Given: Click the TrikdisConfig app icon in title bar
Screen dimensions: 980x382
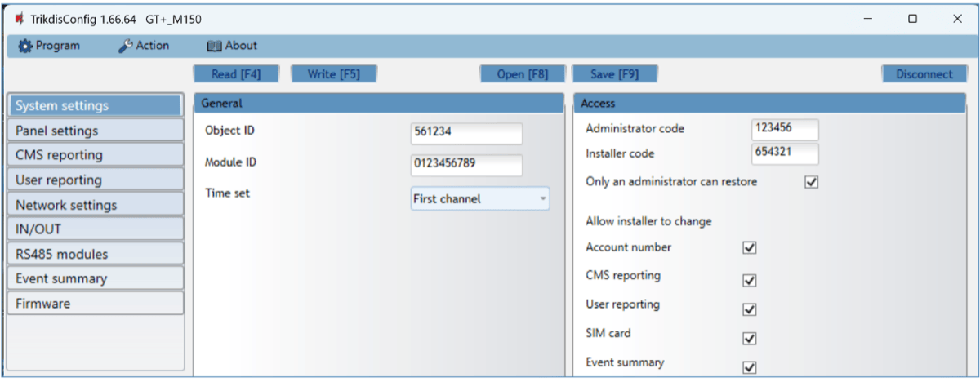Looking at the screenshot, I should click(18, 18).
